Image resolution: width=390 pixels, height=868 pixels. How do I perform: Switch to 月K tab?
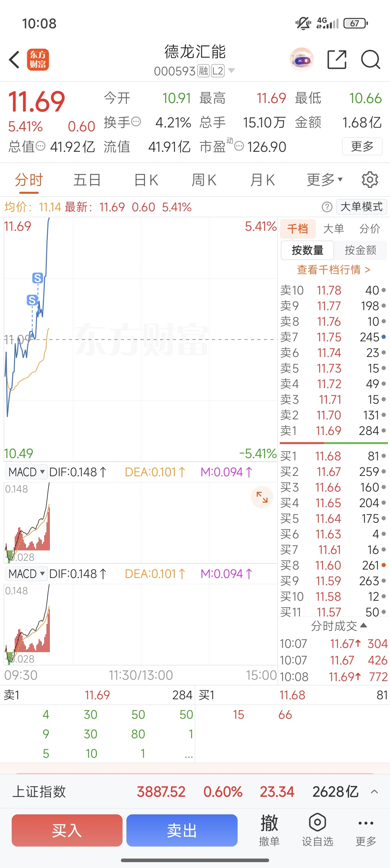262,179
